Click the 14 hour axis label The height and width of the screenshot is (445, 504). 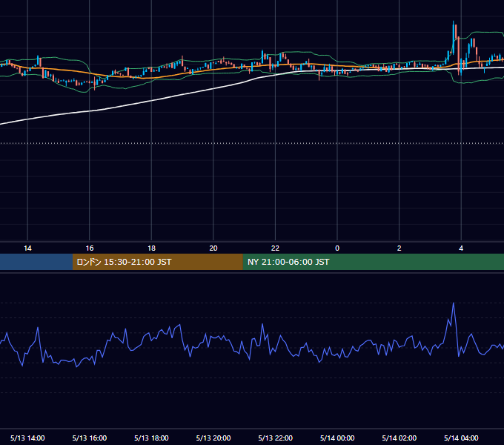[x=27, y=248]
